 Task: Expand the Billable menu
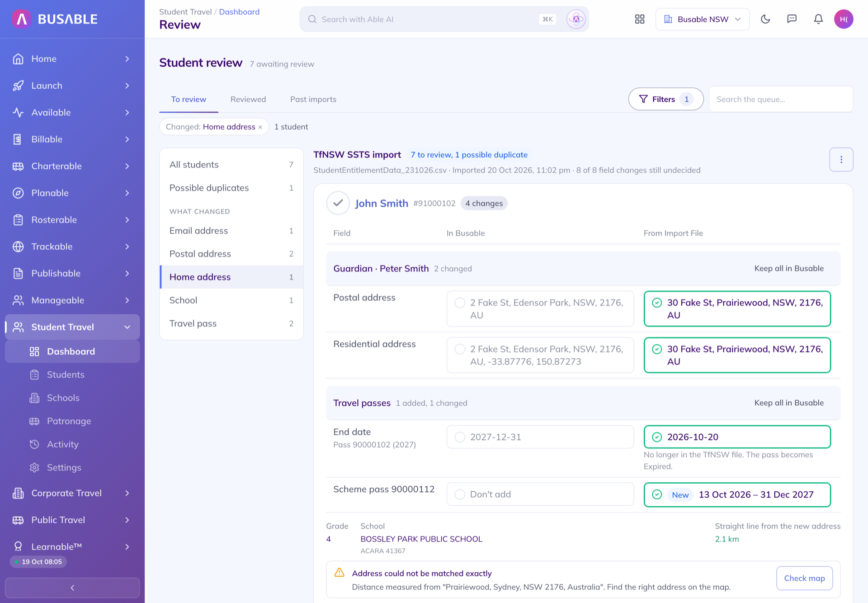72,139
